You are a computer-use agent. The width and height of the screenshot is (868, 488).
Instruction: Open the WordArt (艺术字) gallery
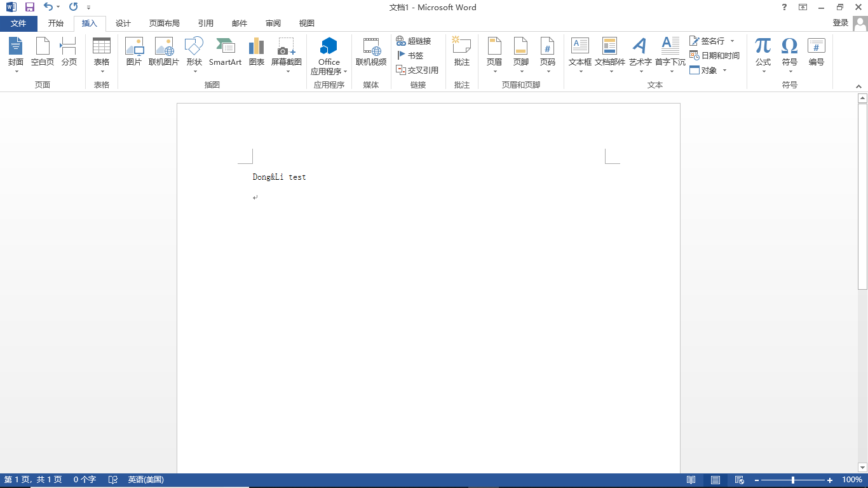click(641, 55)
